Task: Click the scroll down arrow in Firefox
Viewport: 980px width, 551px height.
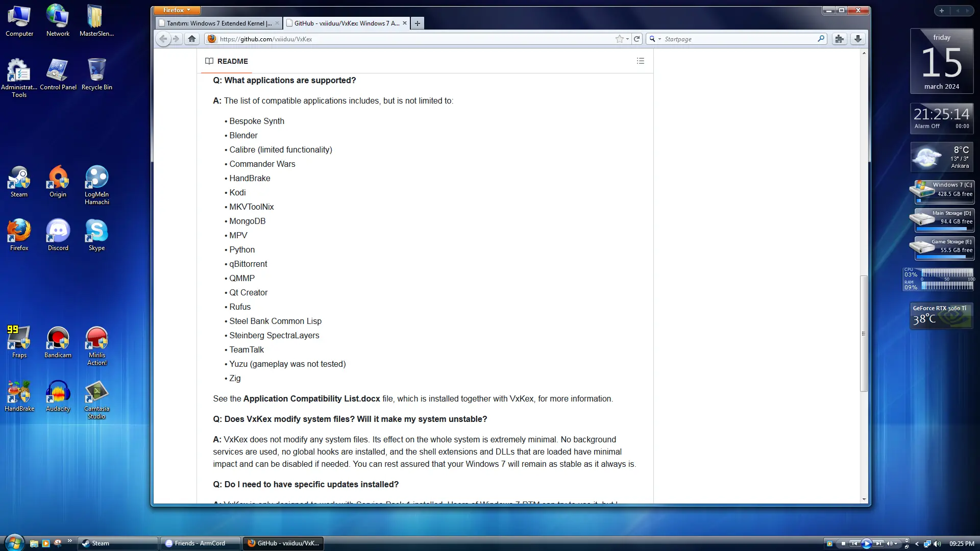Action: click(864, 499)
